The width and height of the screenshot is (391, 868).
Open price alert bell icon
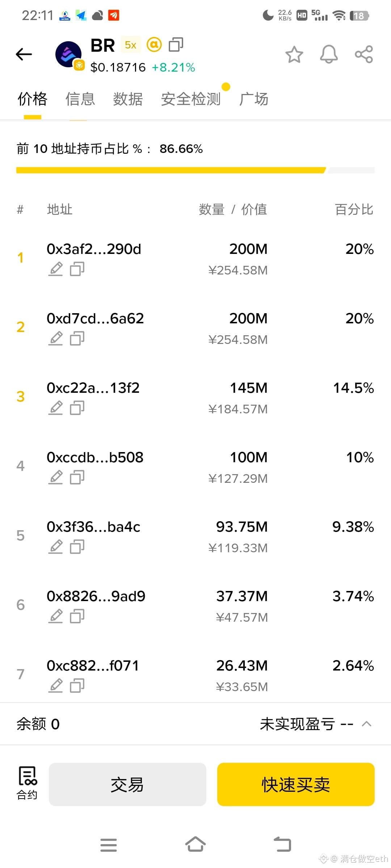(x=329, y=55)
